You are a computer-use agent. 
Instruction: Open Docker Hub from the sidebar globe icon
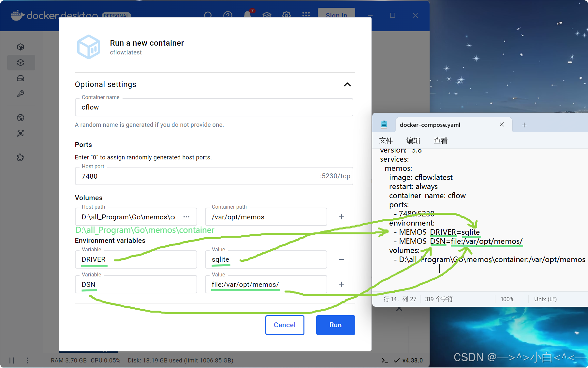(x=21, y=118)
